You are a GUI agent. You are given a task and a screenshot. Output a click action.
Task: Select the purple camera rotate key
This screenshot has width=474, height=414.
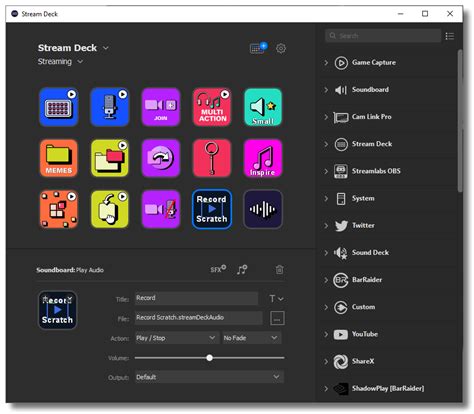click(161, 158)
